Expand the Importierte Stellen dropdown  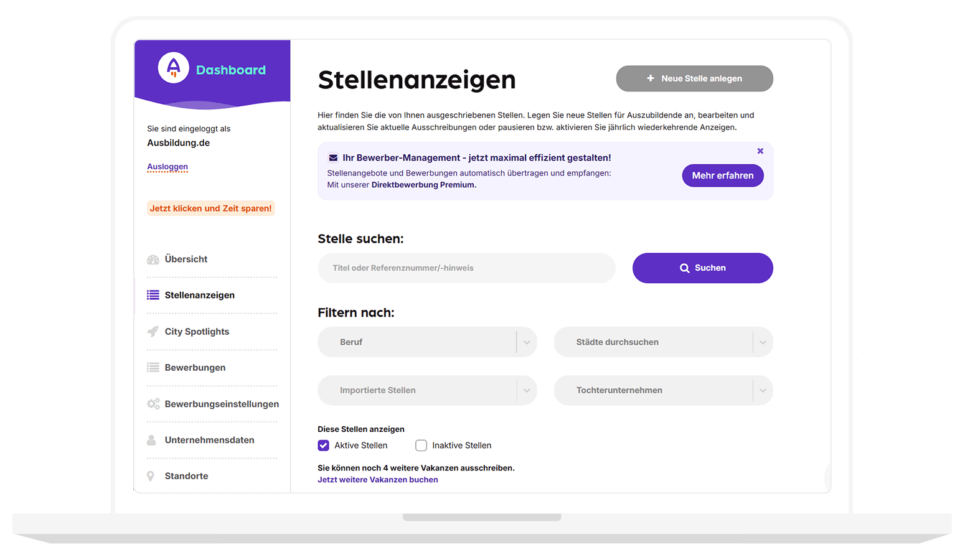427,390
